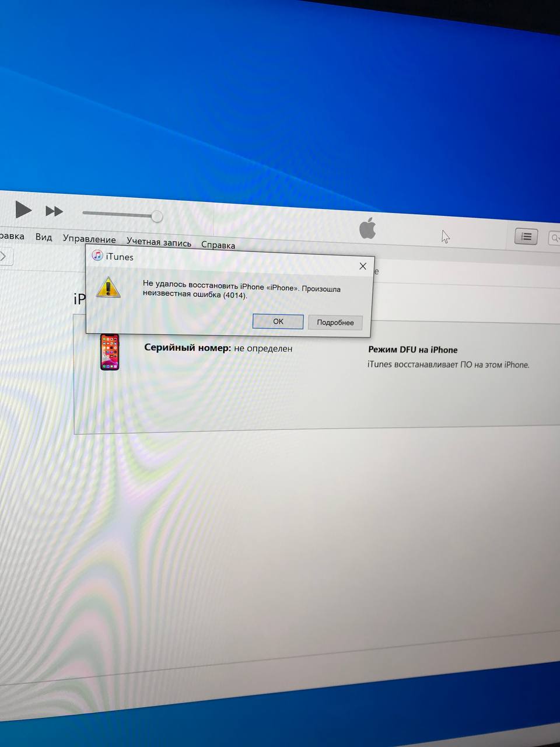Screen dimensions: 560x747
Task: Close the iTunes error dialog
Action: [363, 266]
